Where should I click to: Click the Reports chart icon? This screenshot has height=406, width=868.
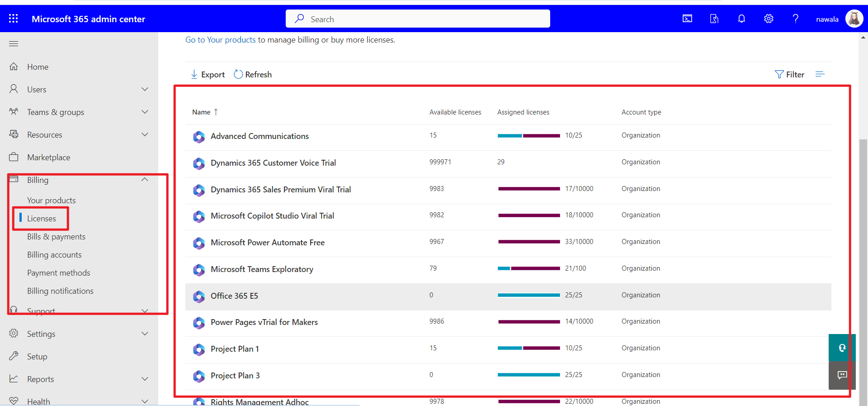14,378
